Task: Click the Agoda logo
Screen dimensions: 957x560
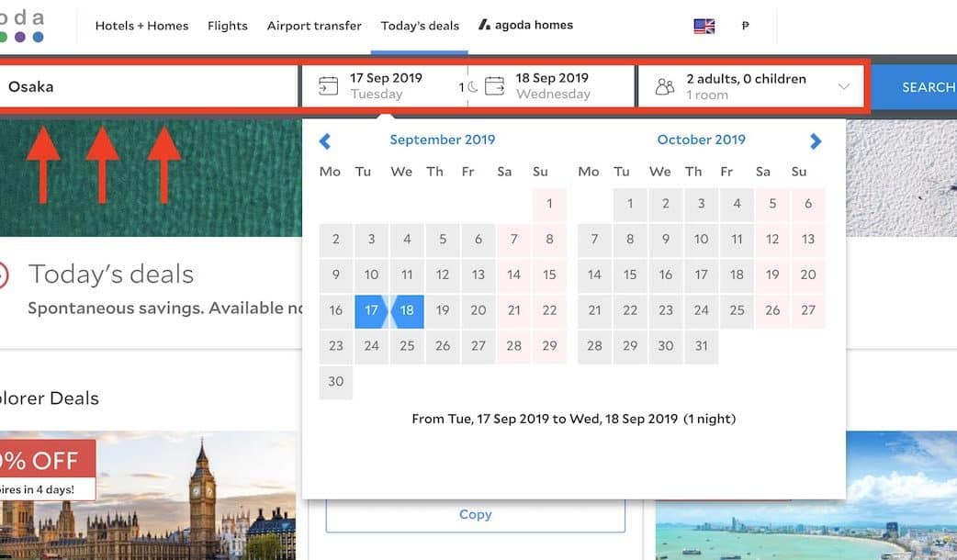Action: 22,26
